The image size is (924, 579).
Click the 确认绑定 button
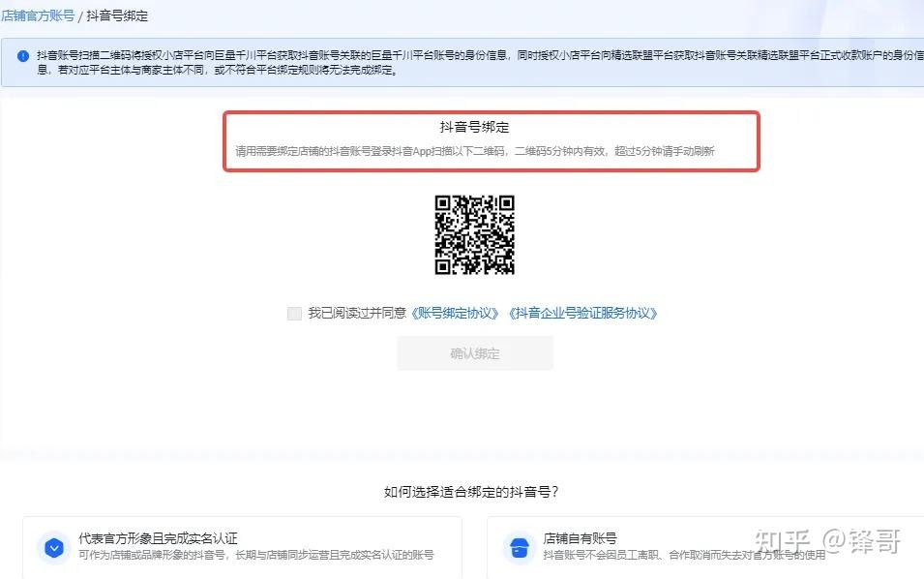pyautogui.click(x=475, y=353)
